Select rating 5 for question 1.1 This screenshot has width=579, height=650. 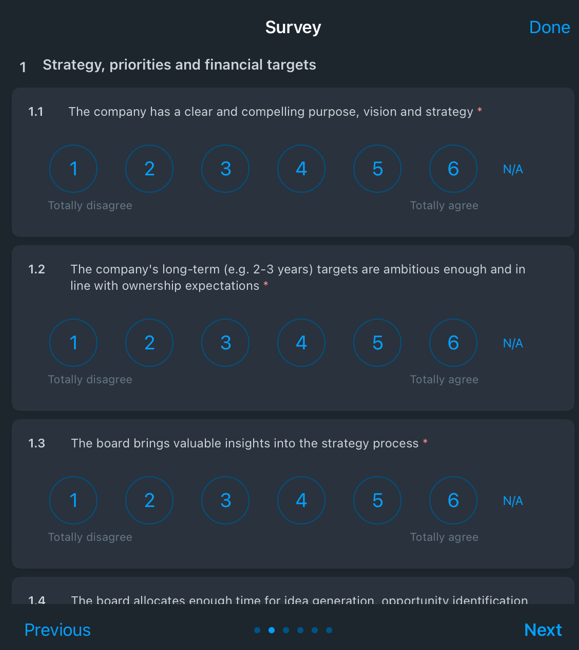coord(377,169)
